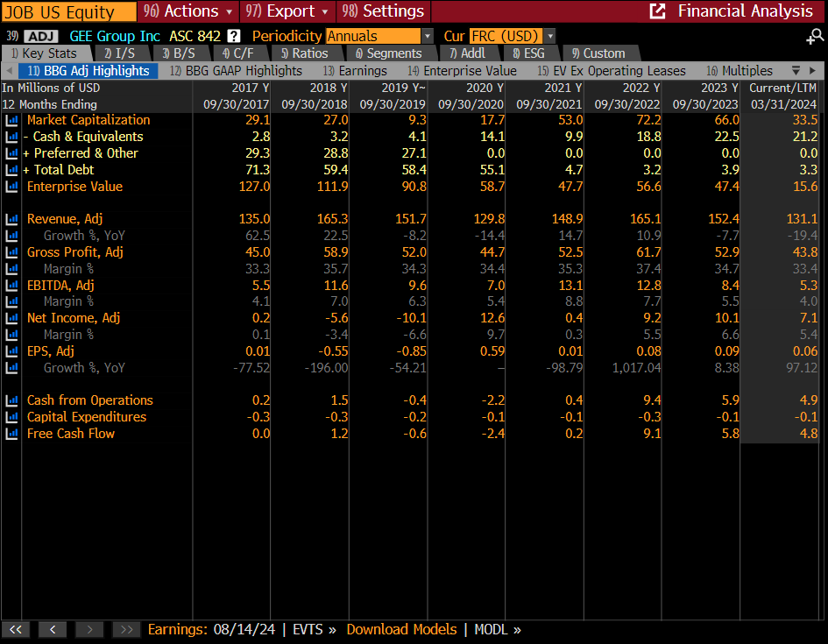Screen dimensions: 828x644
Task: Expand the currency FRC (USD) dropdown arrow
Action: pos(550,36)
